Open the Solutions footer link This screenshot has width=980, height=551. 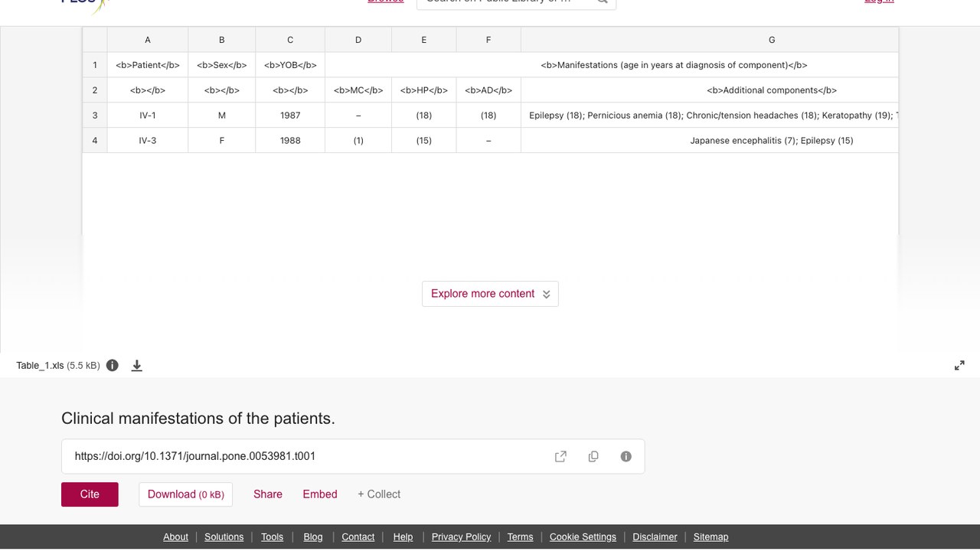[x=224, y=536]
